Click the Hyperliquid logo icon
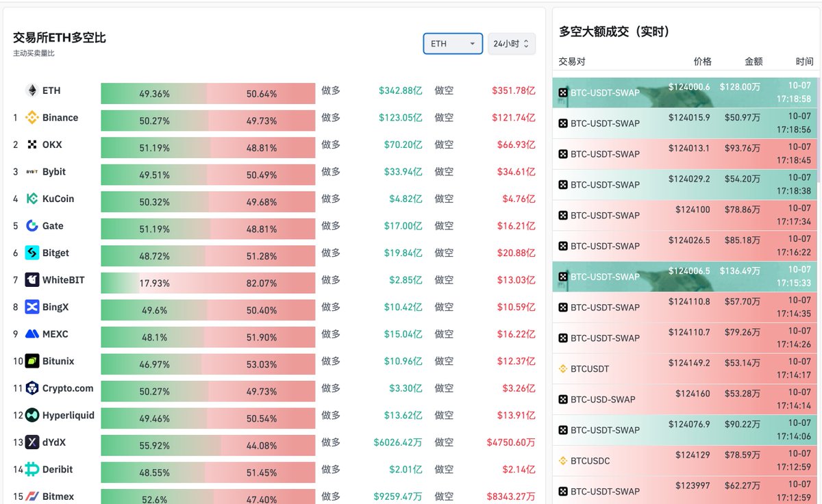The width and height of the screenshot is (822, 504). tap(32, 416)
